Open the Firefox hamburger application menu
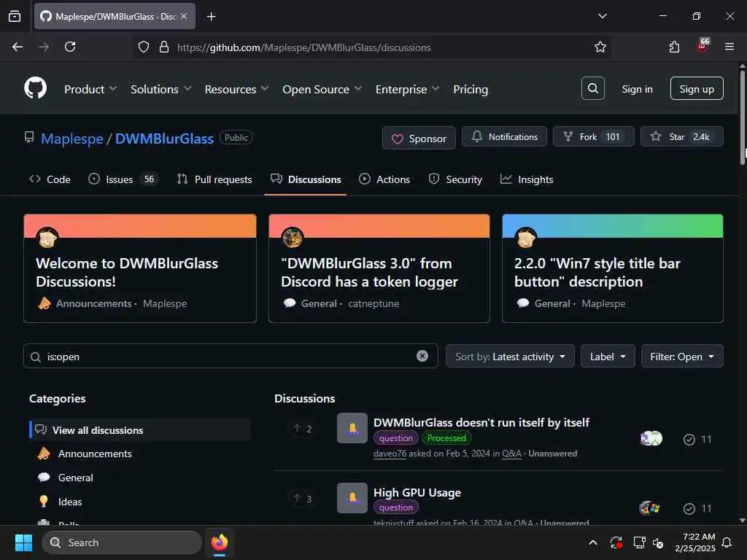Screen dimensions: 747x560 [729, 47]
